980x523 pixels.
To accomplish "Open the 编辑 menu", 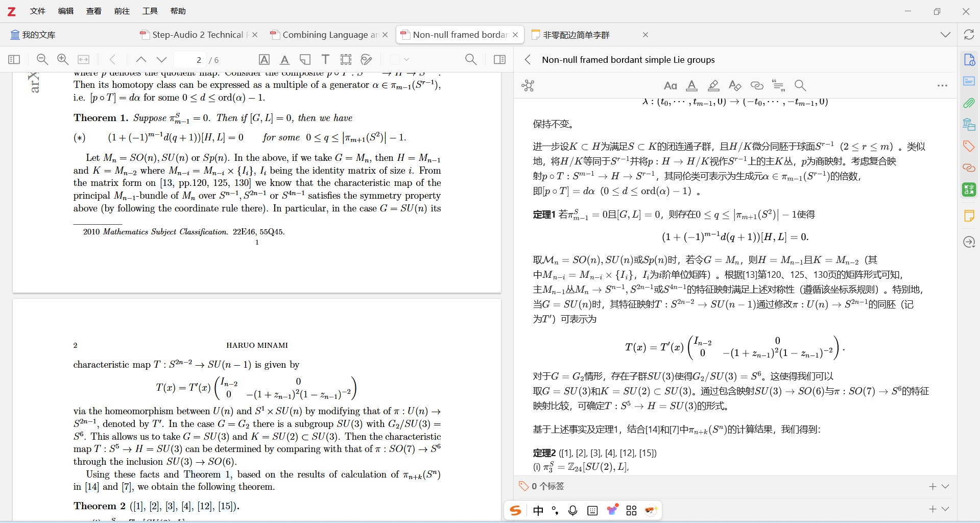I will point(66,11).
